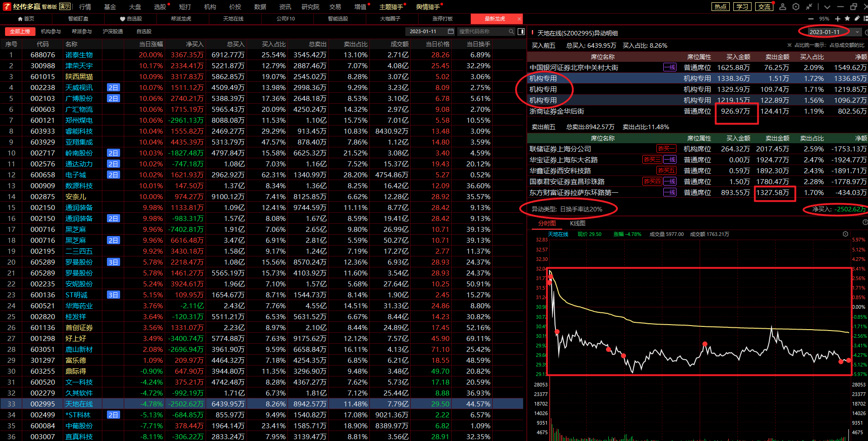This screenshot has width=868, height=441.
Task: Click the 一线 tag on 中国银河证券 row
Action: (x=670, y=67)
